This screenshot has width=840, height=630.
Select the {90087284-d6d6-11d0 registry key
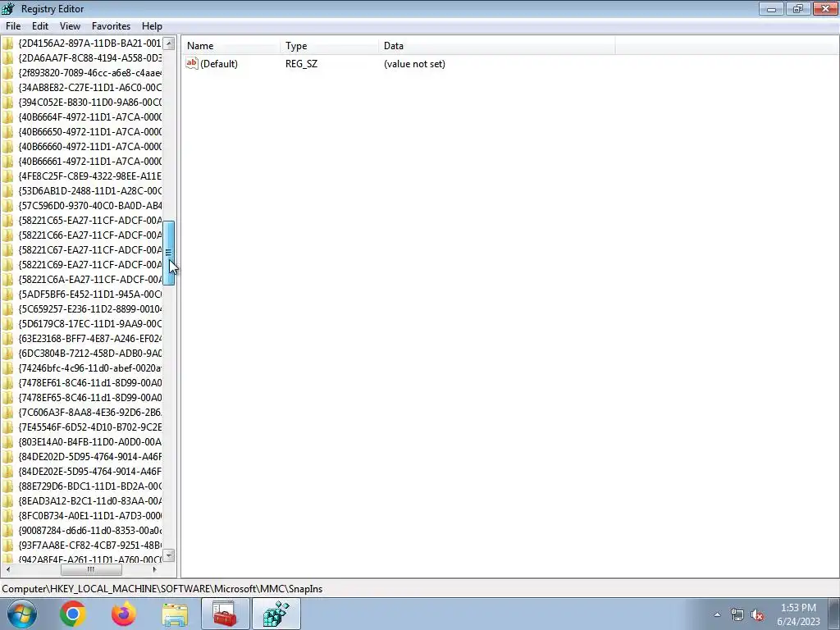(x=89, y=531)
